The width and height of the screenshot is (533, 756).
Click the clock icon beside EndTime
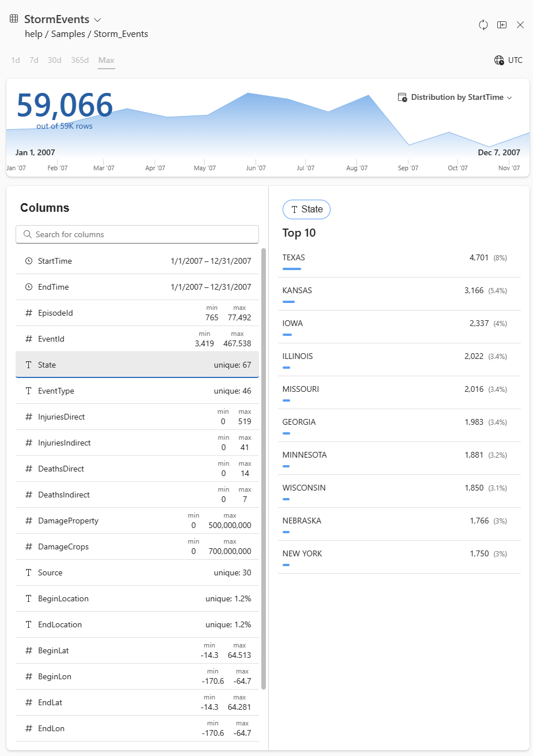[29, 287]
